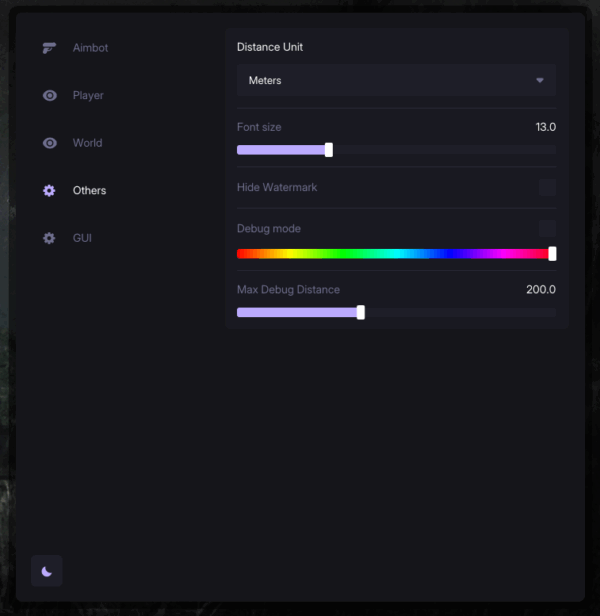Click the World eye icon
The image size is (600, 616).
pyautogui.click(x=50, y=143)
